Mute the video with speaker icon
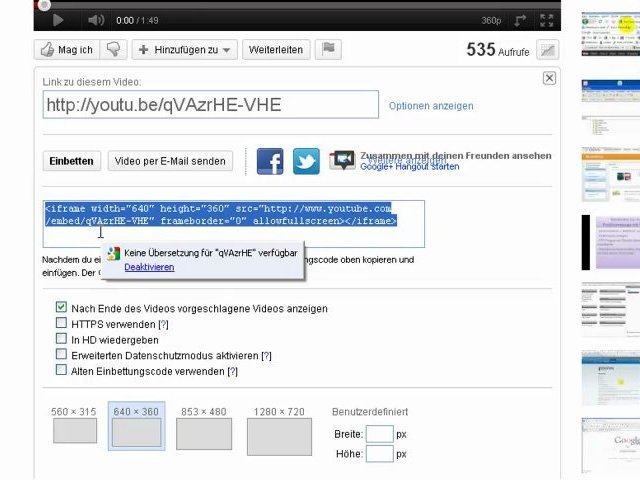Image resolution: width=640 pixels, height=480 pixels. [x=95, y=20]
